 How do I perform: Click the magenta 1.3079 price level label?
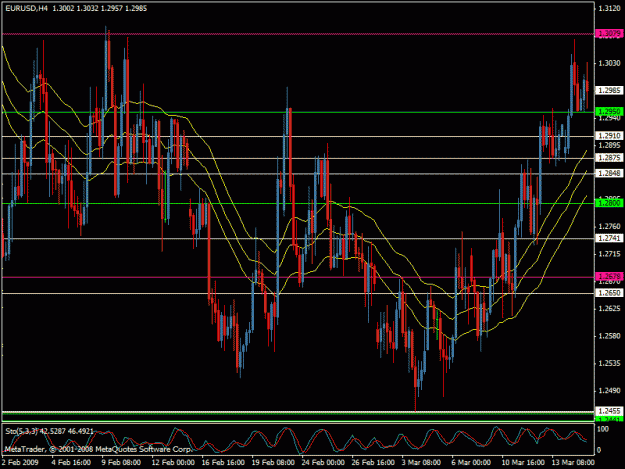tap(609, 33)
